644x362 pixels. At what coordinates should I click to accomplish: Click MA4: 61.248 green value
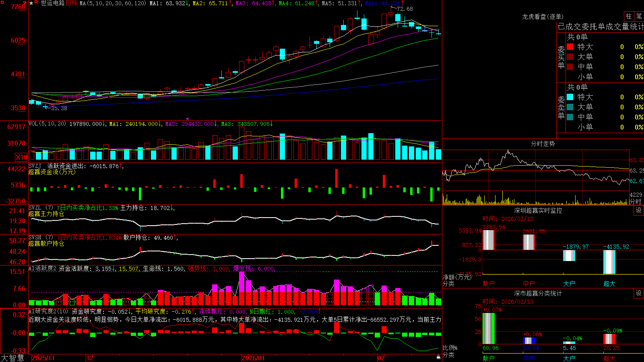click(x=298, y=3)
